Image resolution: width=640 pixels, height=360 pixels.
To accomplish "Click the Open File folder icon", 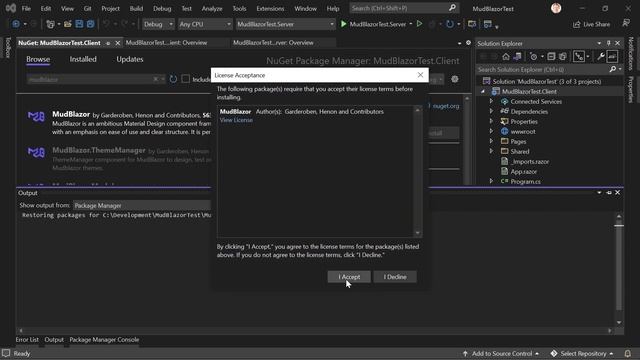I will point(68,24).
